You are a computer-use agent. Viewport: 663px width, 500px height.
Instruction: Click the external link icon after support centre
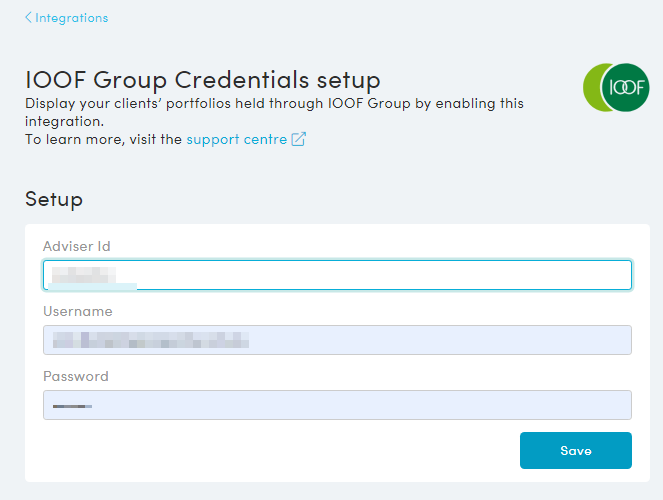[x=299, y=139]
